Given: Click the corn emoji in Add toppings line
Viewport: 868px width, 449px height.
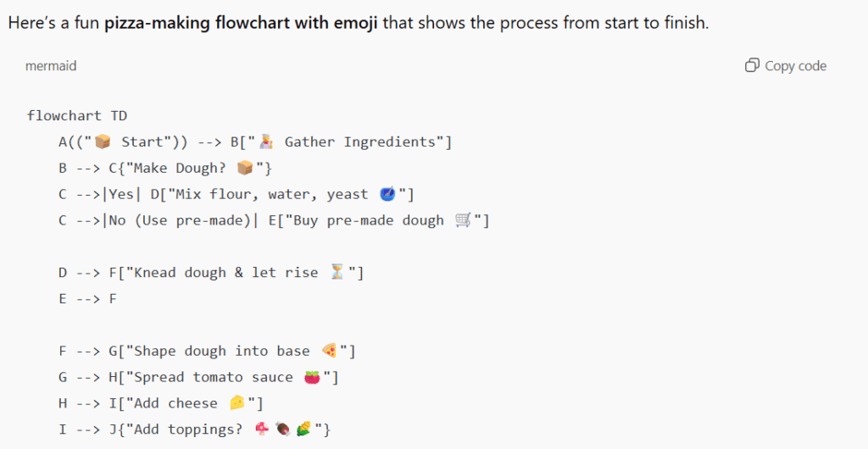Looking at the screenshot, I should click(303, 430).
